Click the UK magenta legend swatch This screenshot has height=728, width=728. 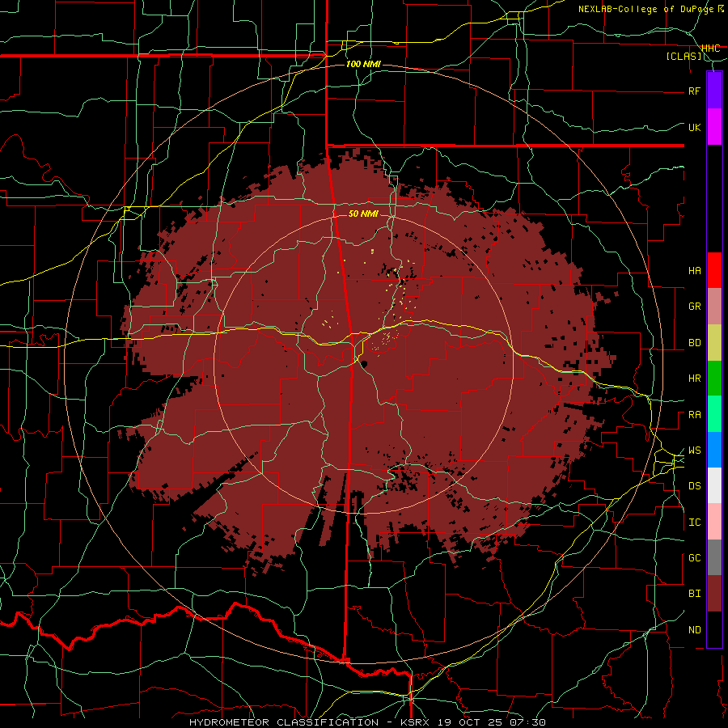point(714,127)
